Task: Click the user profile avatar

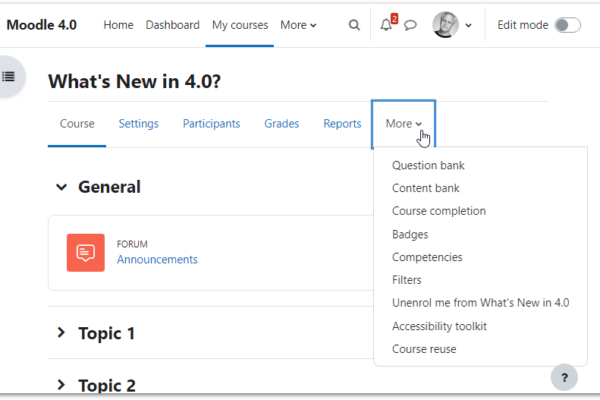Action: [445, 25]
